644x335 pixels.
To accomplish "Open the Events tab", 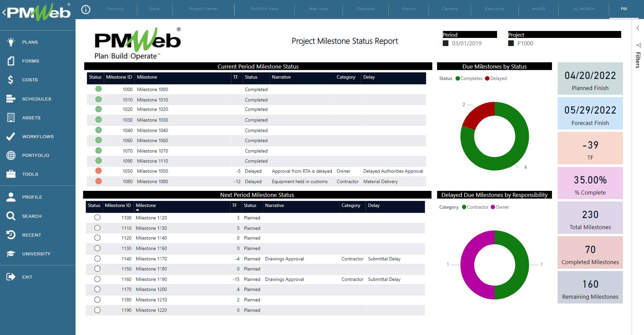I will click(409, 9).
